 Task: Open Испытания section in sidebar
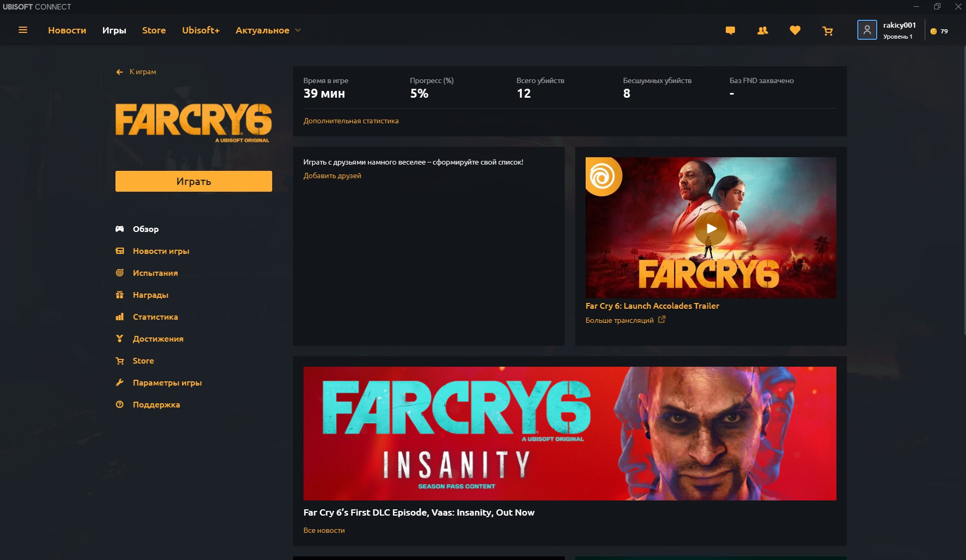click(x=155, y=273)
